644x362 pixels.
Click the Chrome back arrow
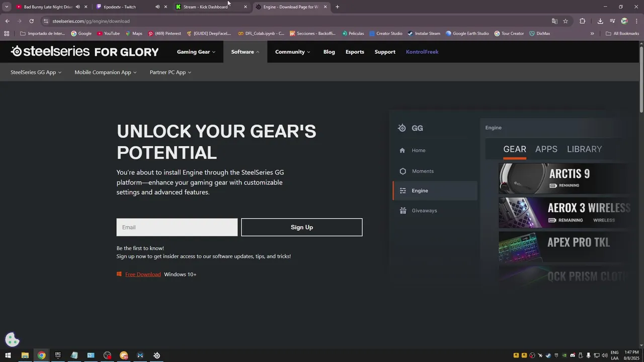coord(7,21)
